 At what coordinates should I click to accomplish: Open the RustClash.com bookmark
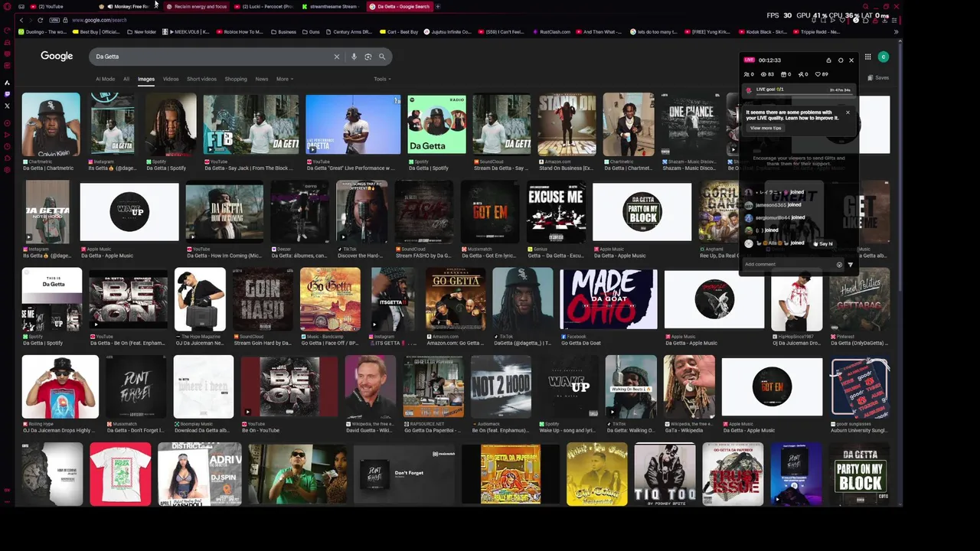pos(551,32)
